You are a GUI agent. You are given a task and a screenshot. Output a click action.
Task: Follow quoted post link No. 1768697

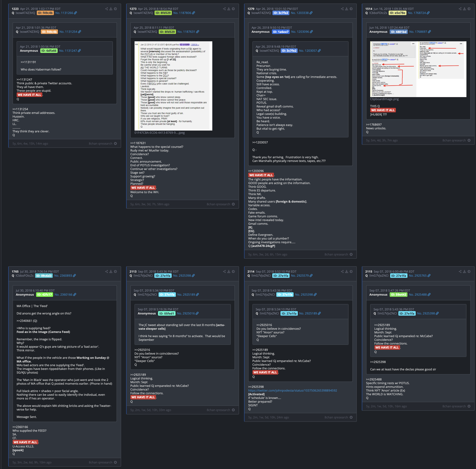[x=420, y=32]
